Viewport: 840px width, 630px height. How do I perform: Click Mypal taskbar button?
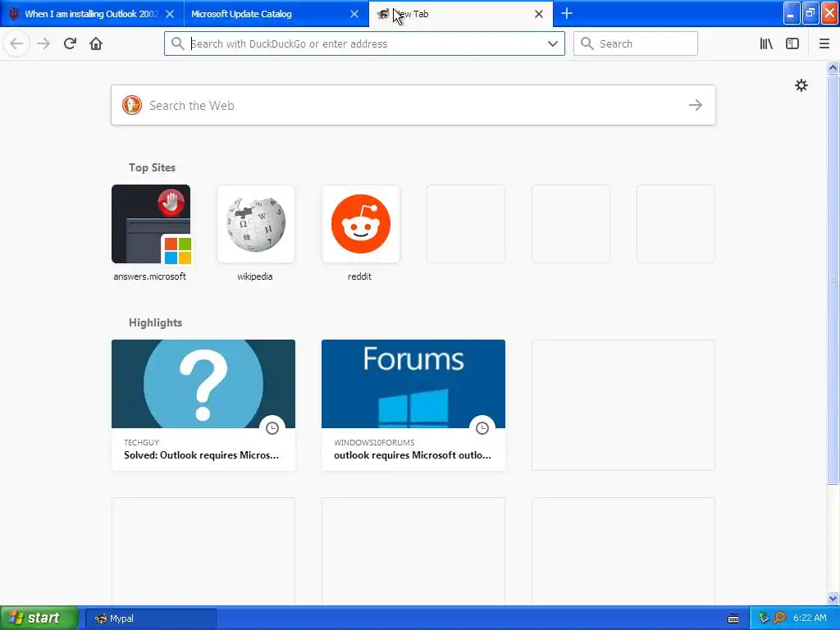(151, 619)
